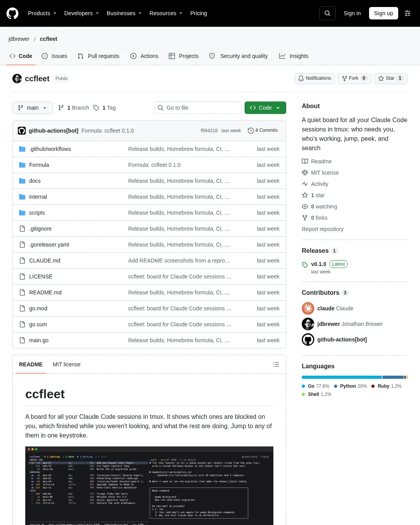Focus the Go to file search field
Image resolution: width=420 pixels, height=525 pixels.
coord(198,108)
